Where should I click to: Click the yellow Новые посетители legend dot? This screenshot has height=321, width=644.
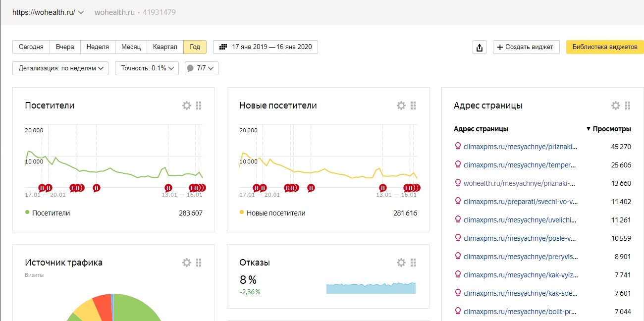[x=242, y=213]
